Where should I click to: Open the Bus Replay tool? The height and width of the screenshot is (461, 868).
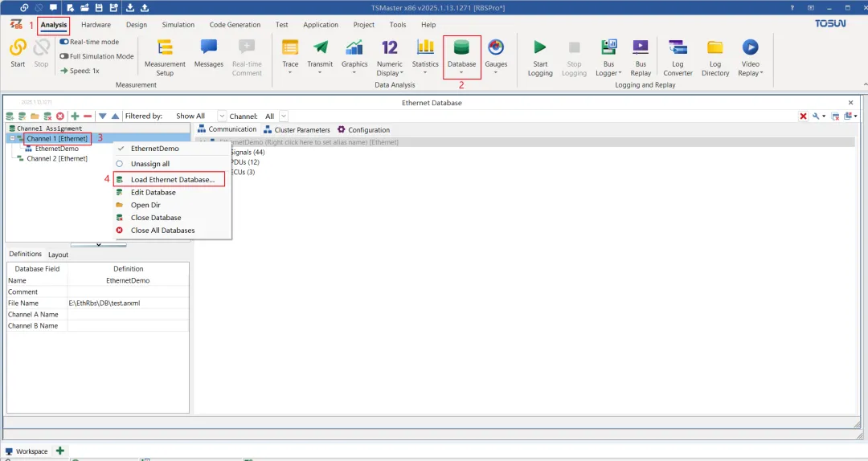tap(641, 47)
